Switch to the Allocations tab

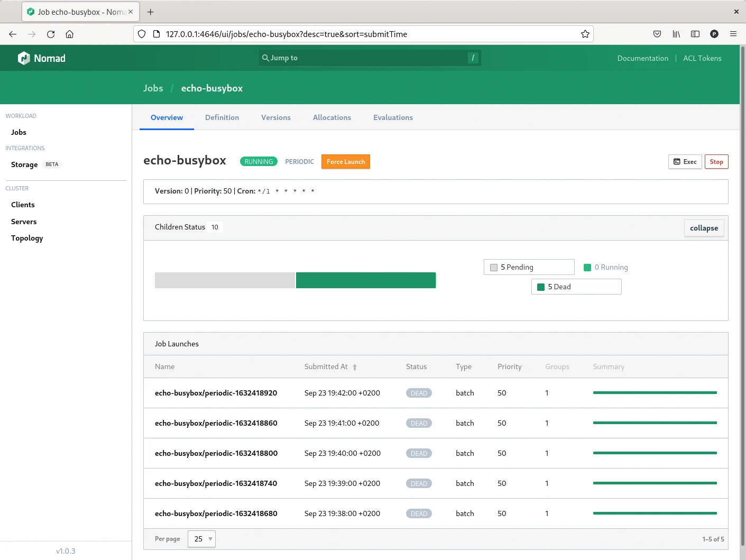(x=331, y=117)
